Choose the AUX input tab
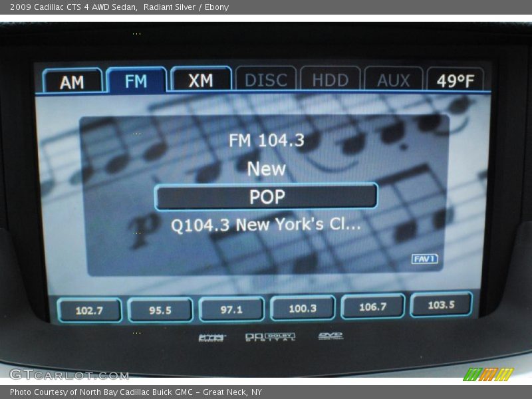Screen dimensions: 532x399 [394, 80]
